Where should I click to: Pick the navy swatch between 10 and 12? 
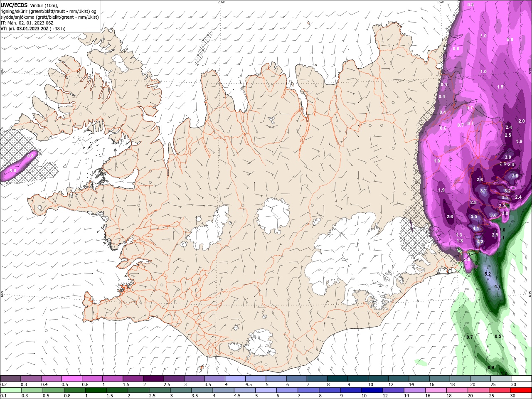371,390
